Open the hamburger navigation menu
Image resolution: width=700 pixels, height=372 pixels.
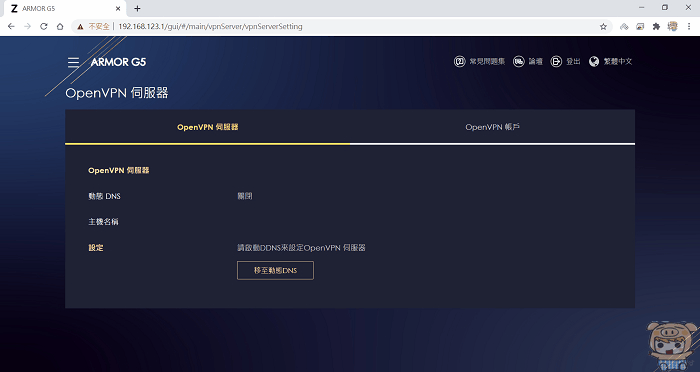pyautogui.click(x=74, y=62)
